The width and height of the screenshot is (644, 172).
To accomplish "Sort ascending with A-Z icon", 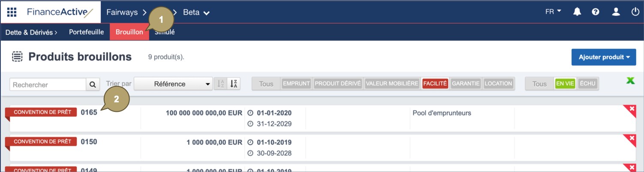I will (221, 84).
